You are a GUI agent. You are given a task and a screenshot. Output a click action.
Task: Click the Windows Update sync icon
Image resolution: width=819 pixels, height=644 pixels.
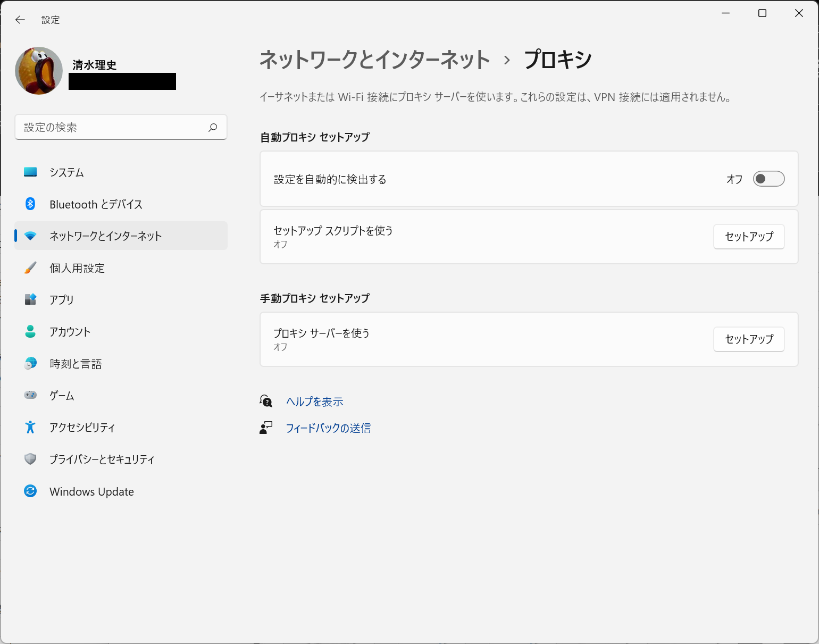pos(30,491)
